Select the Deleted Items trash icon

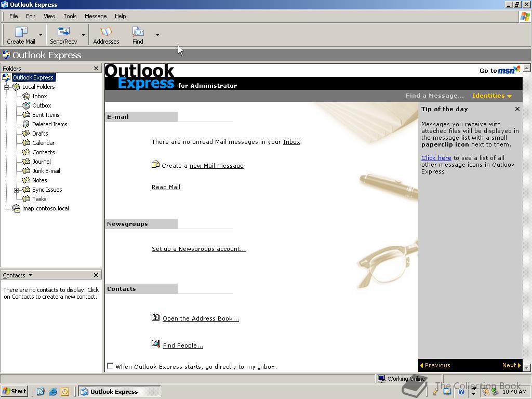click(x=26, y=124)
